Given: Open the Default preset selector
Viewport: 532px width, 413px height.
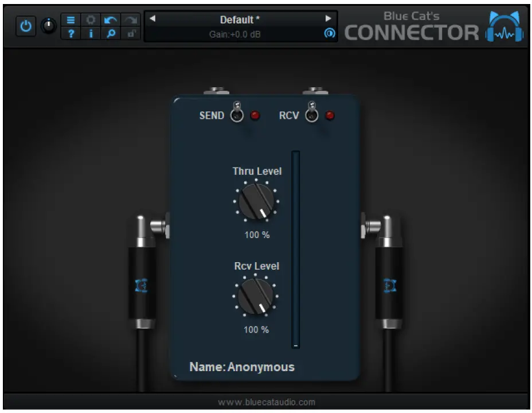Looking at the screenshot, I should [x=241, y=19].
